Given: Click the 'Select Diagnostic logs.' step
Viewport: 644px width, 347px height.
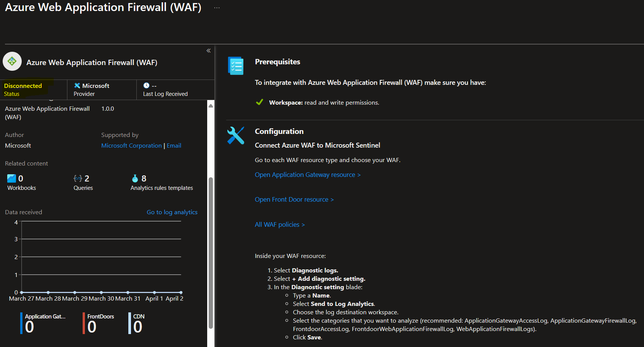Looking at the screenshot, I should coord(306,271).
